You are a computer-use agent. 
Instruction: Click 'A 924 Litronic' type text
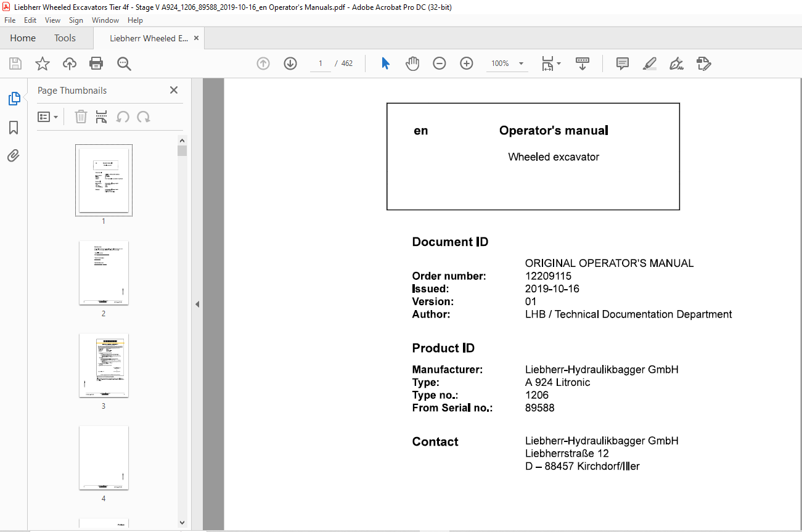(x=557, y=383)
